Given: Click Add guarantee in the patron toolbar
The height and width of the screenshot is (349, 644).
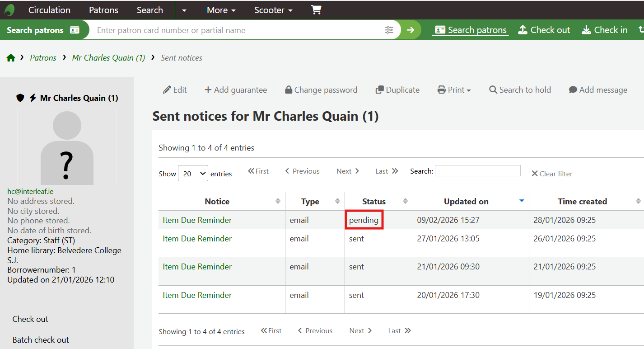Looking at the screenshot, I should (236, 90).
